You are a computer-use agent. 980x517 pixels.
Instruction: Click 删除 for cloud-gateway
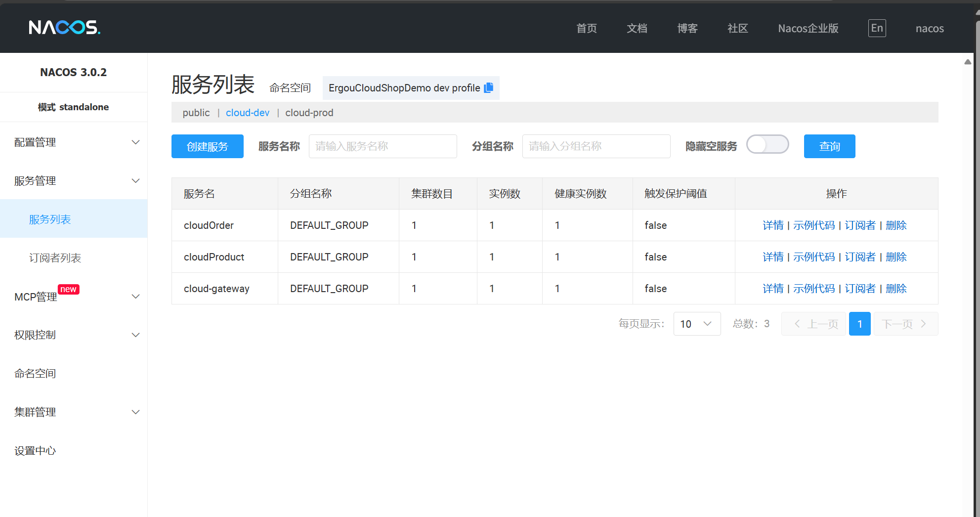click(896, 289)
